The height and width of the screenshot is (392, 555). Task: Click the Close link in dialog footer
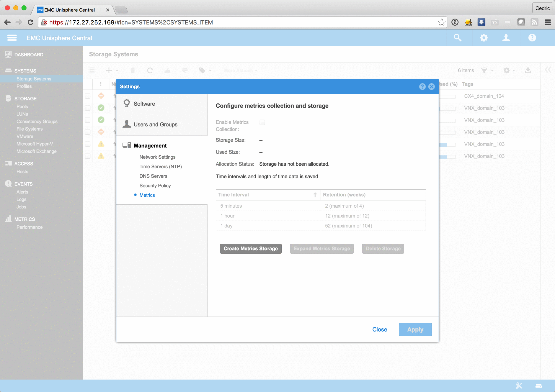pos(380,329)
